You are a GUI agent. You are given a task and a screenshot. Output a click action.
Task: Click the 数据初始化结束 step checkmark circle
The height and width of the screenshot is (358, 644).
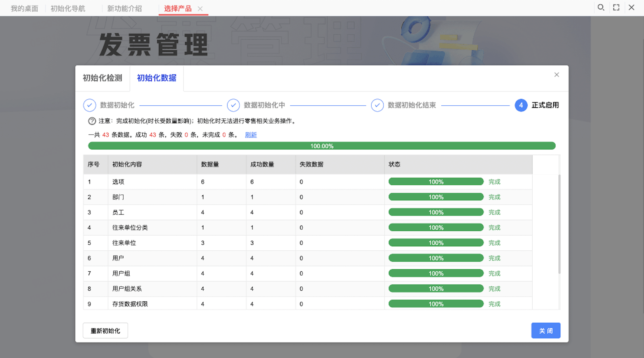point(377,105)
